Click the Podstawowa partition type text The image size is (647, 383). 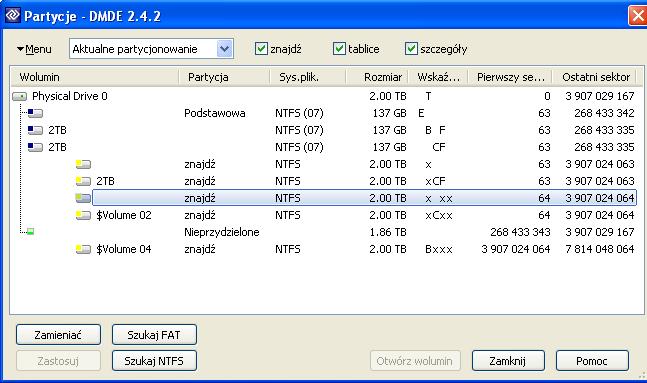click(215, 113)
